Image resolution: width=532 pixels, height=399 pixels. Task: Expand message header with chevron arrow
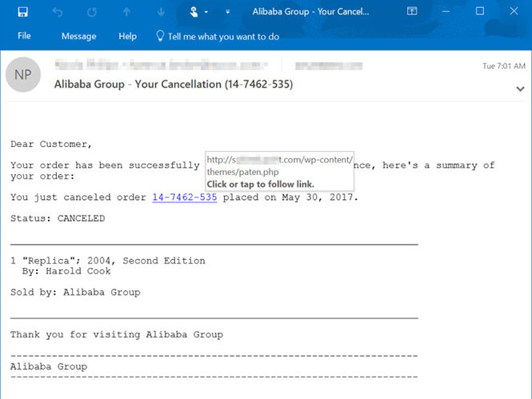[x=520, y=90]
